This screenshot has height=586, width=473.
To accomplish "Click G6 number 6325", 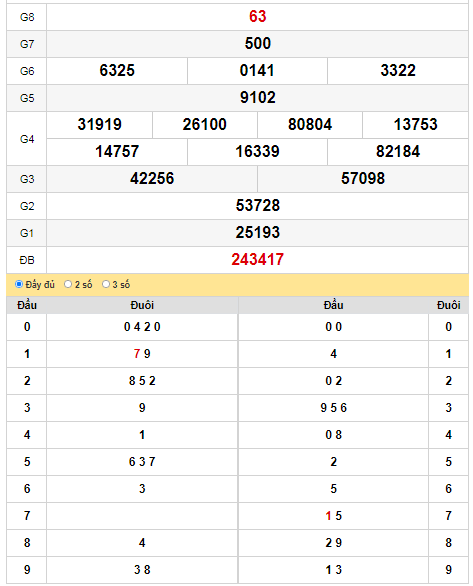I will click(117, 71).
